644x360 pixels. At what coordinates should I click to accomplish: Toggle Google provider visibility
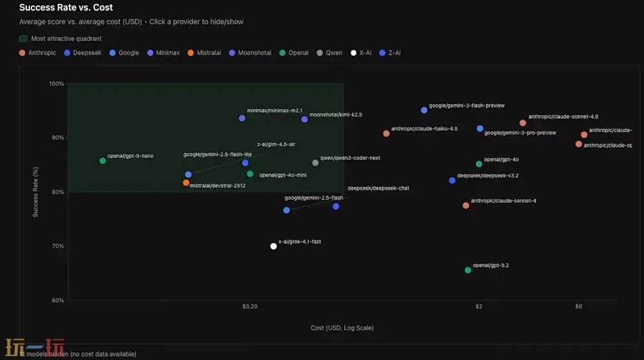tap(124, 53)
